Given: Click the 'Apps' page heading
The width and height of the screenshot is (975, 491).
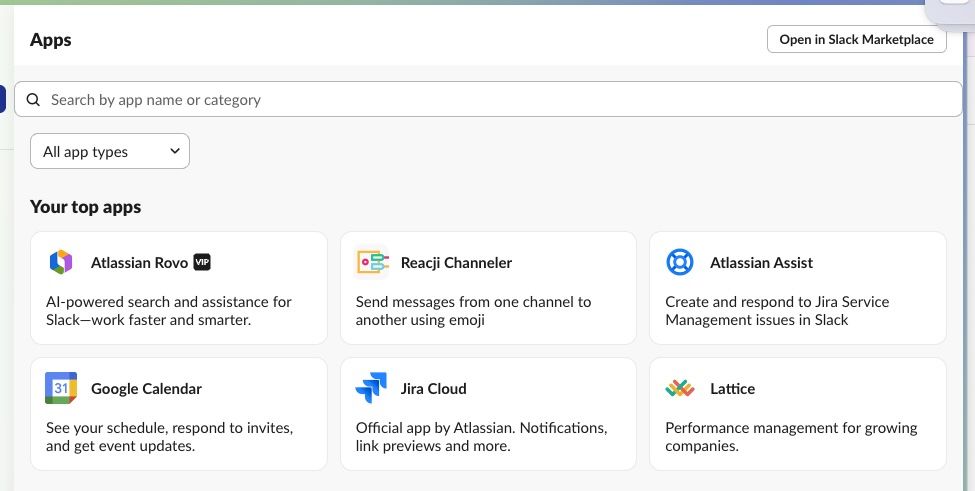Looking at the screenshot, I should (x=50, y=40).
